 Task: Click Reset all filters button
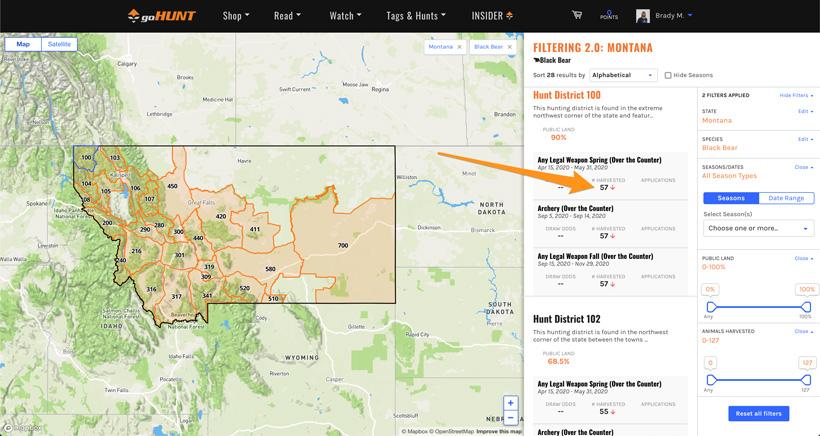point(758,413)
